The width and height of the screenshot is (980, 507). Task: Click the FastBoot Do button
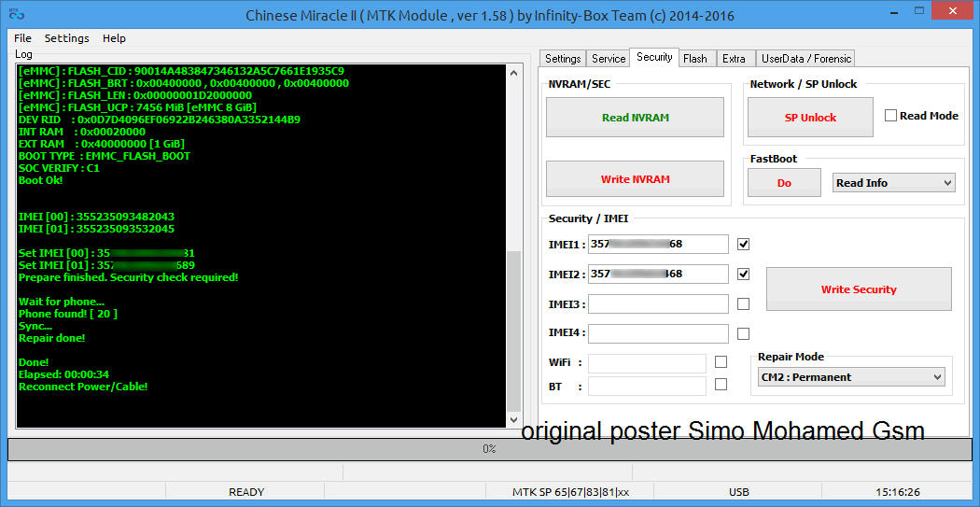pos(784,183)
